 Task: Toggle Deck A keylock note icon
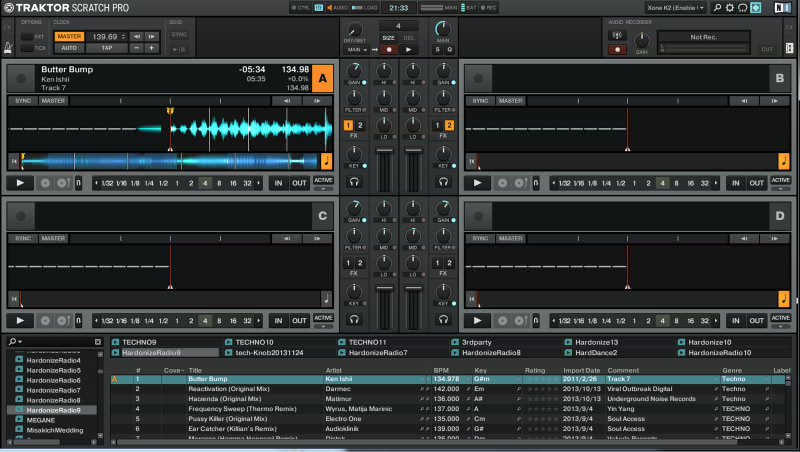(x=327, y=161)
